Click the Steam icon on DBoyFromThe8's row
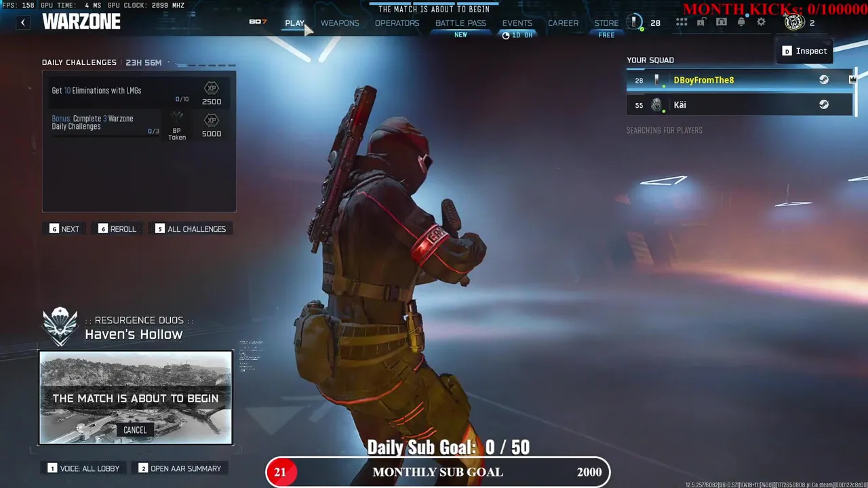 point(824,80)
